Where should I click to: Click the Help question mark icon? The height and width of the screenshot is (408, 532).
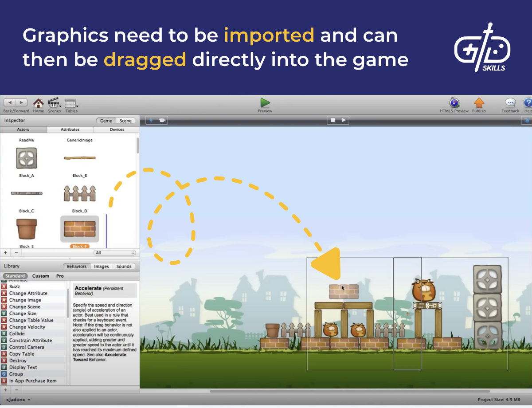point(528,102)
